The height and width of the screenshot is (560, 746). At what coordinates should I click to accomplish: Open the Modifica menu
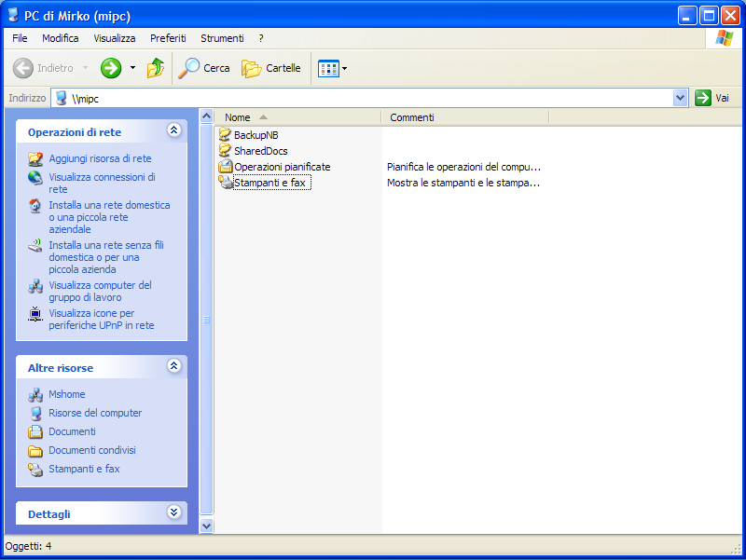click(x=60, y=38)
